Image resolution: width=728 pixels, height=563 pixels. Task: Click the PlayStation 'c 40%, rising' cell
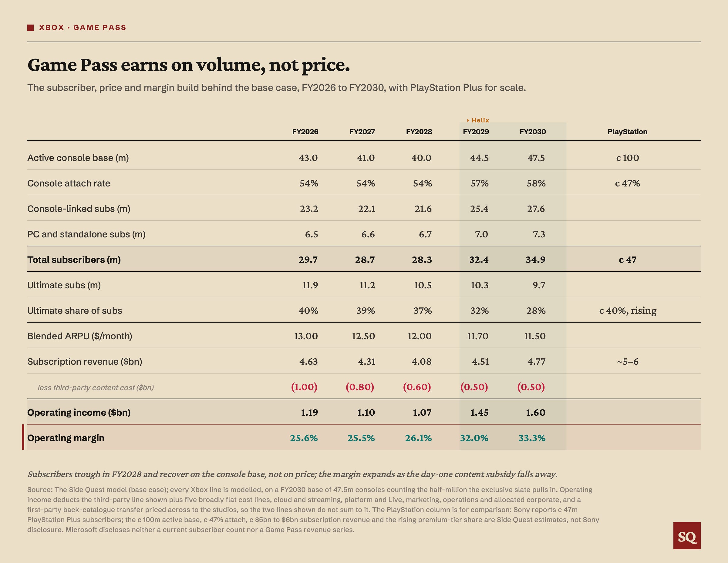[628, 310]
